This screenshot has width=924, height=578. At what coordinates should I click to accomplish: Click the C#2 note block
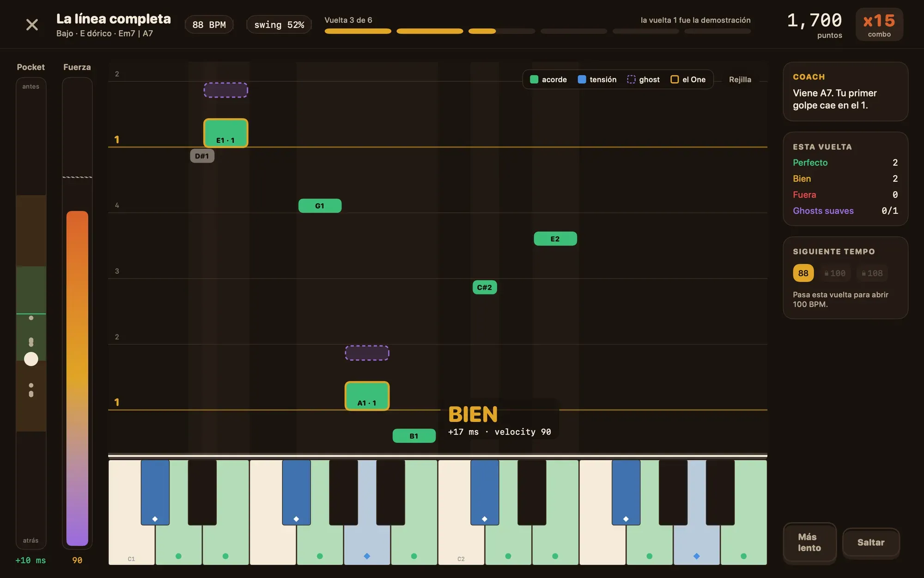click(x=485, y=287)
